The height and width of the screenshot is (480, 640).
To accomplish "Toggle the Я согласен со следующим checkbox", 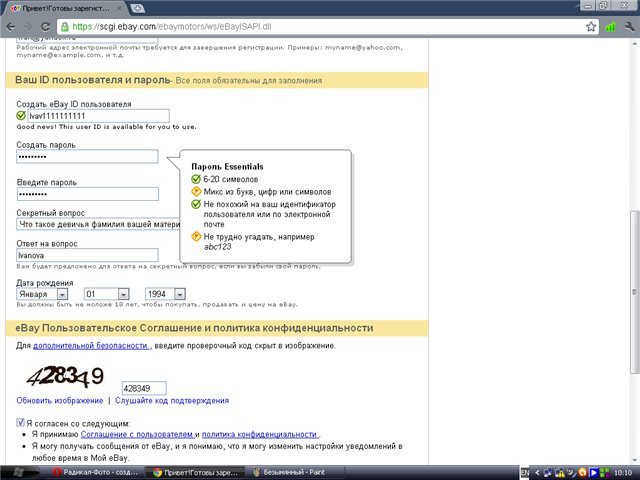I will (20, 423).
